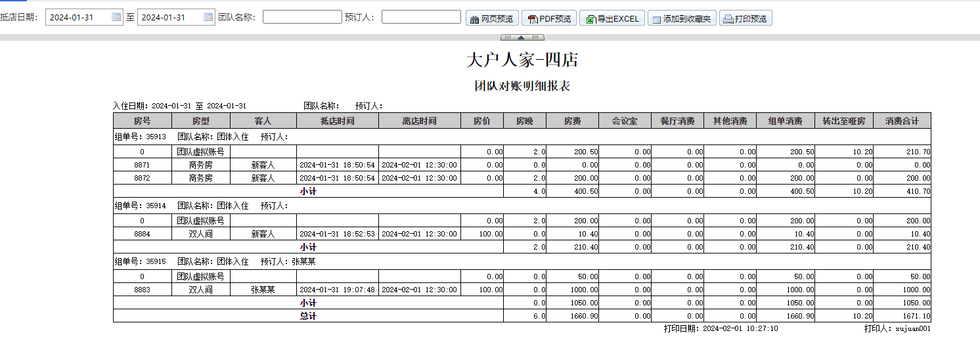Click hotel name 大户人家-四店
This screenshot has width=980, height=352.
tap(522, 60)
